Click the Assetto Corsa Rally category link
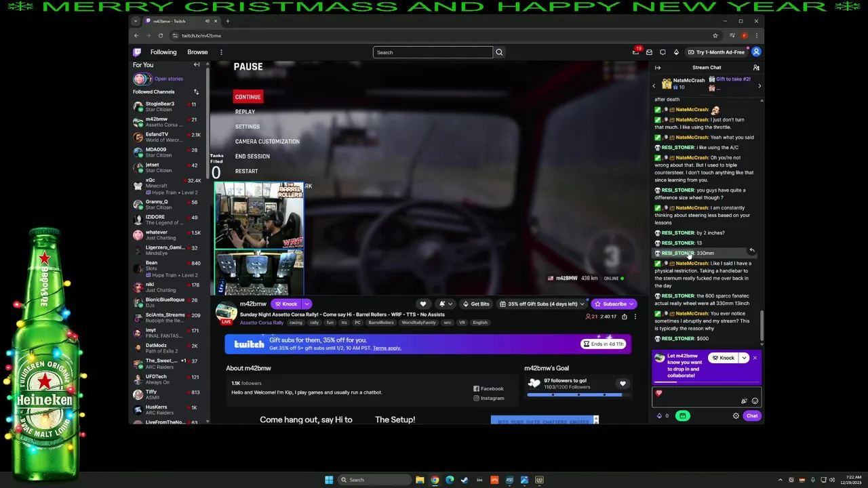The image size is (868, 488). [x=262, y=323]
